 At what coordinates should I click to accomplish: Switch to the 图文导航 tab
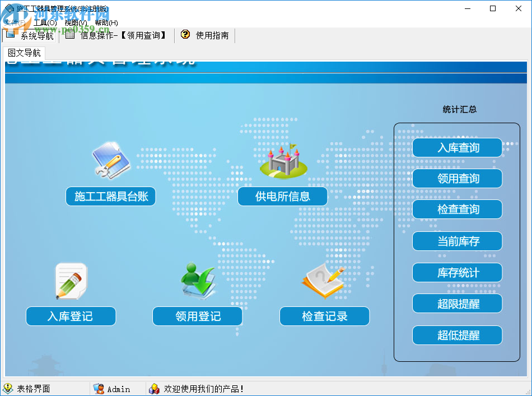tap(24, 53)
